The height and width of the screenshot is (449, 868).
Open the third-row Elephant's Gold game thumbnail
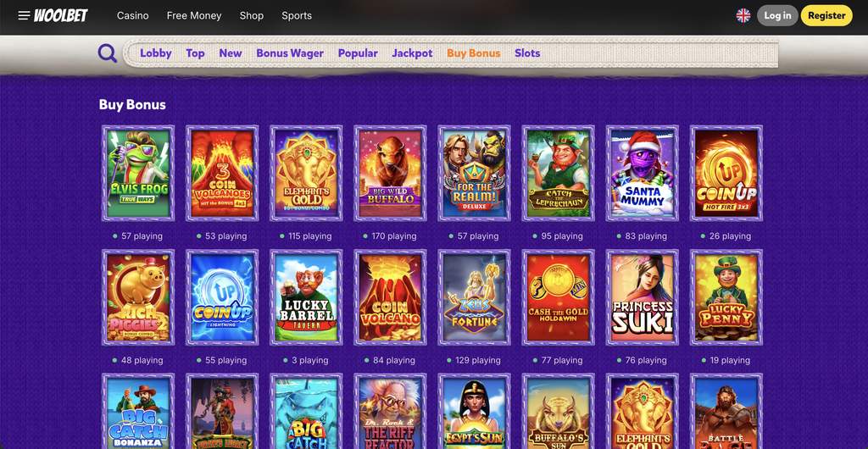pos(643,412)
